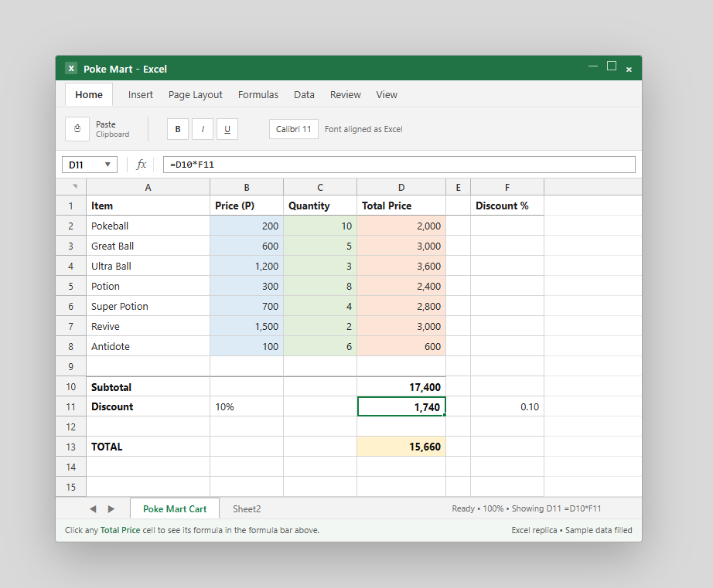Screen dimensions: 713x588
Task: Toggle Underline formatting
Action: [227, 129]
